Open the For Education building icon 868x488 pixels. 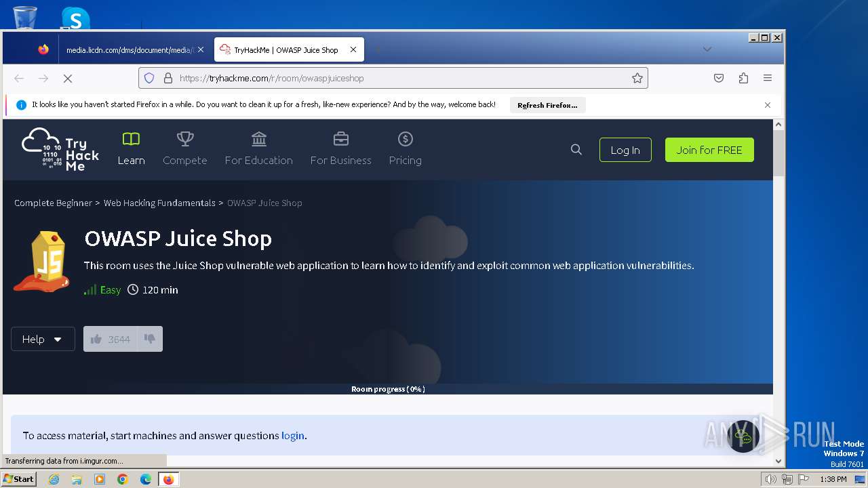pos(259,139)
